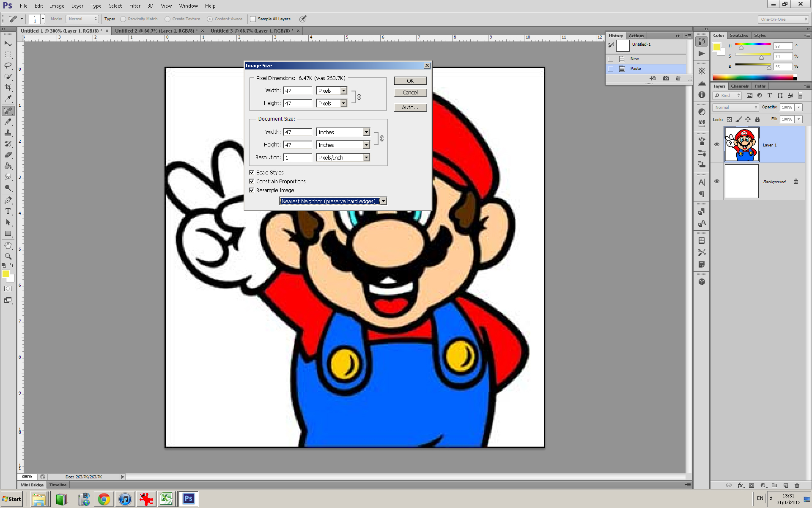The width and height of the screenshot is (812, 508).
Task: Open the Layer menu
Action: coord(77,6)
